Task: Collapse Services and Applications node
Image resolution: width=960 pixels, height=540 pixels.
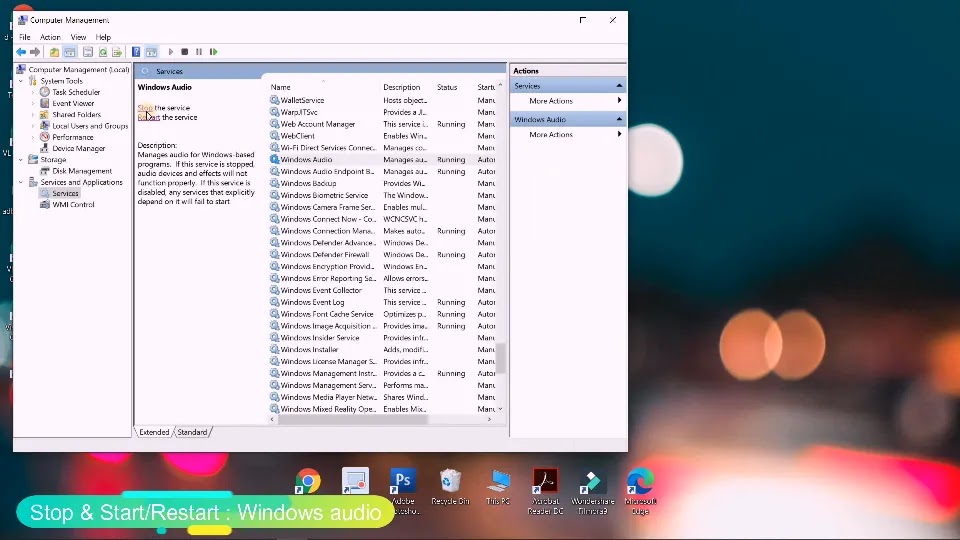Action: pos(21,182)
